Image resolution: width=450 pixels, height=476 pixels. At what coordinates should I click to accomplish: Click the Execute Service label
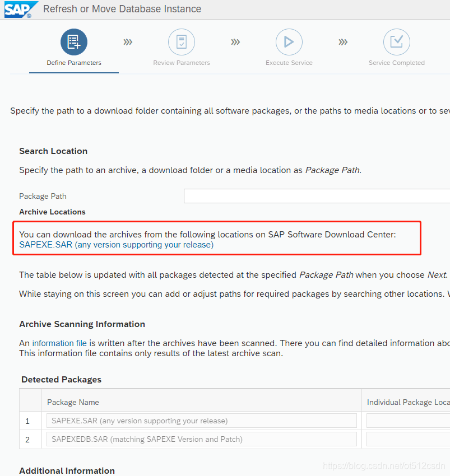tap(289, 63)
